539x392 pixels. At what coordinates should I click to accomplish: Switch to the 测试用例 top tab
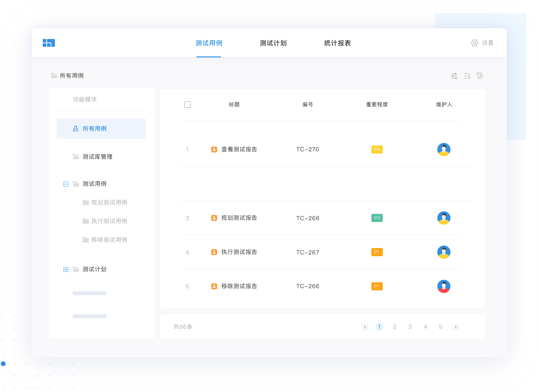coord(209,43)
